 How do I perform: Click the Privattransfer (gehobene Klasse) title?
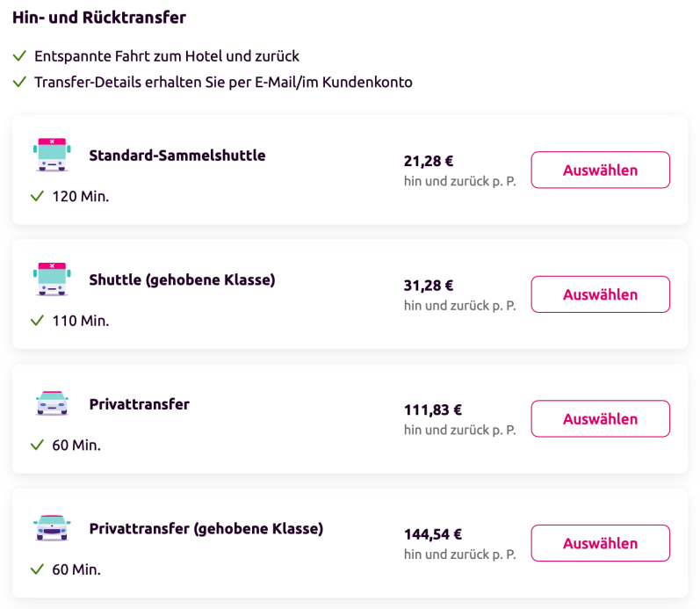pos(206,529)
